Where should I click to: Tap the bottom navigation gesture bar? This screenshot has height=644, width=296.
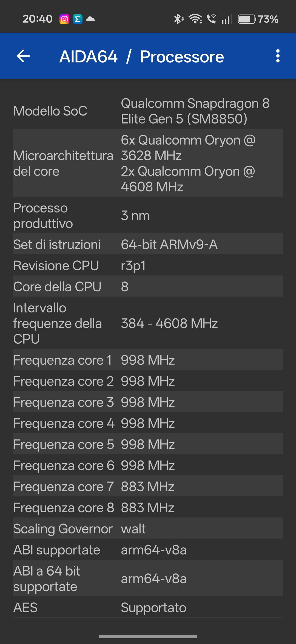[x=148, y=636]
